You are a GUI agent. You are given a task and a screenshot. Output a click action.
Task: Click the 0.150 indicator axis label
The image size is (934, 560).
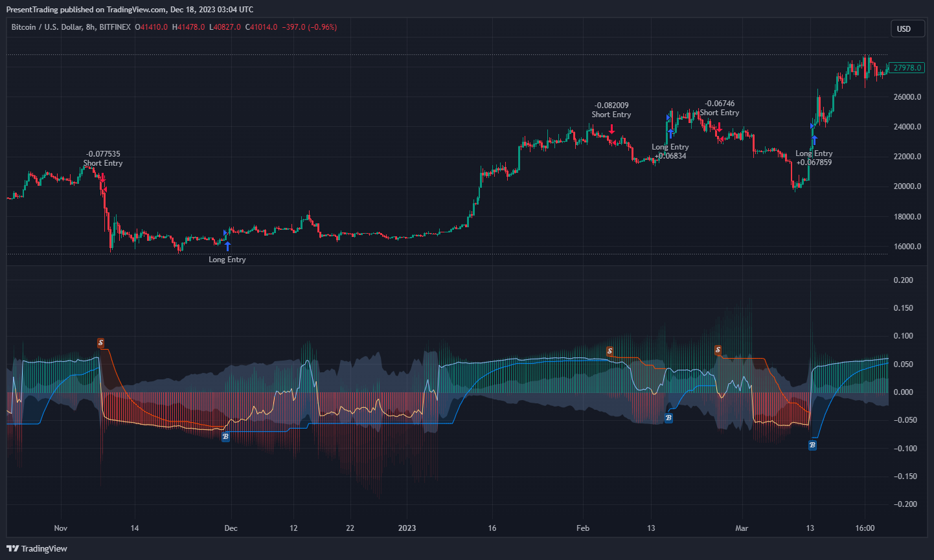(904, 308)
